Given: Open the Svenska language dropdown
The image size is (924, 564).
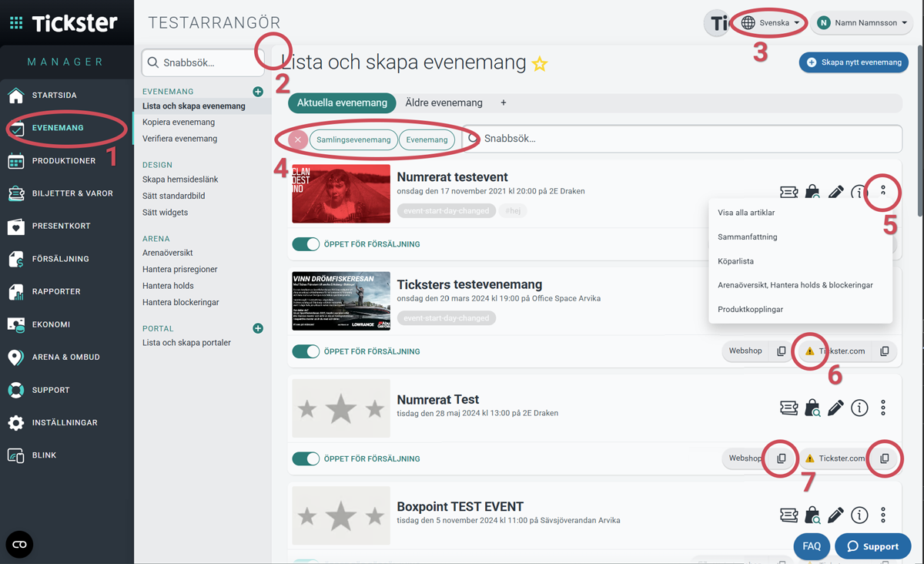Looking at the screenshot, I should point(769,23).
